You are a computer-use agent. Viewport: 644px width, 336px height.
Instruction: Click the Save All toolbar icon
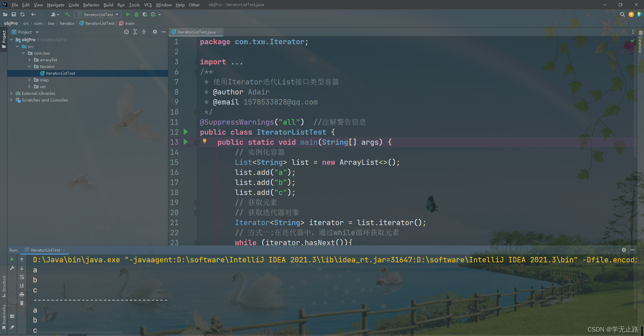[14, 14]
